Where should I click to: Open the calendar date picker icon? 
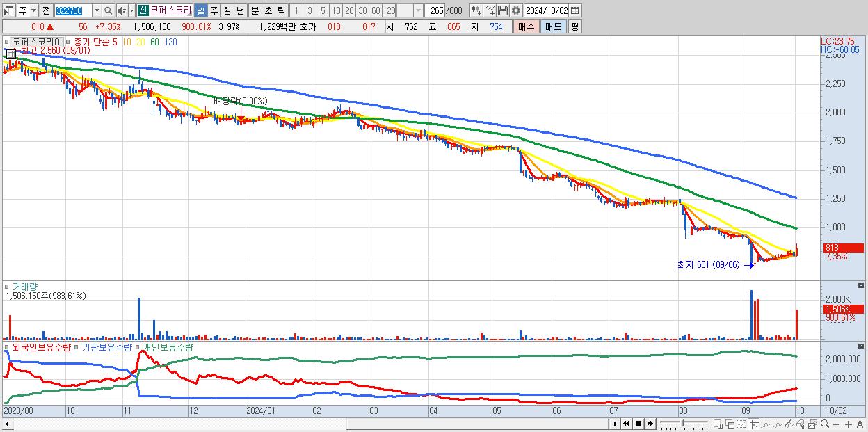pyautogui.click(x=575, y=10)
